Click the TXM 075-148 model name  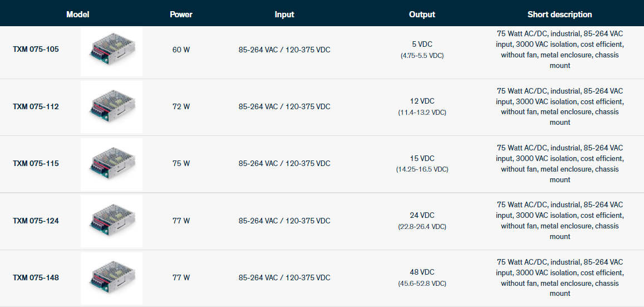(x=36, y=277)
